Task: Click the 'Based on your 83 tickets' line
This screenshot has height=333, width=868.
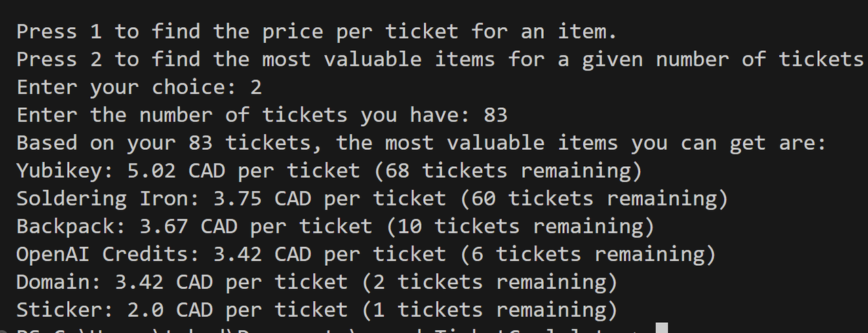Action: [x=421, y=143]
